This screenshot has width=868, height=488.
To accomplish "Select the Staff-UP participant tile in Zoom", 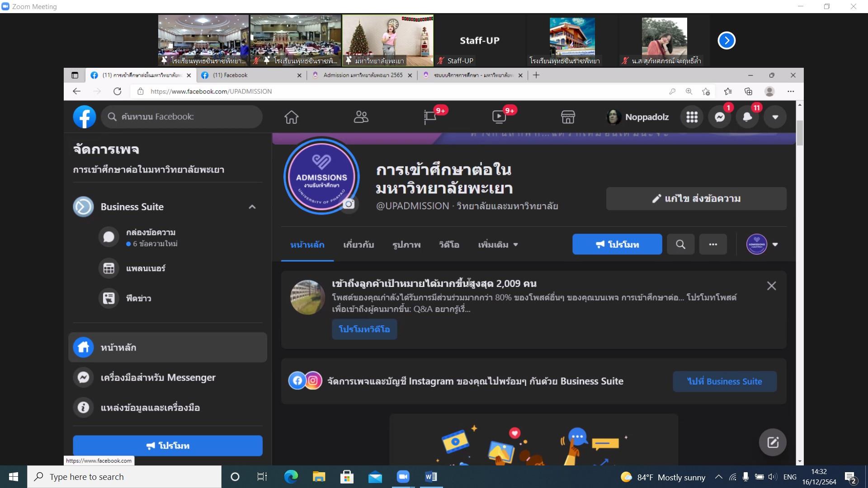I will [x=480, y=41].
